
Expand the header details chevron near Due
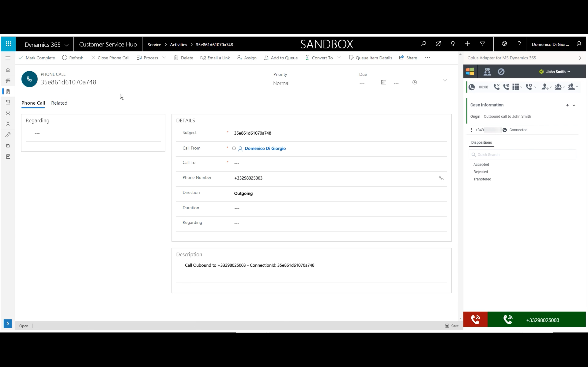coord(445,80)
